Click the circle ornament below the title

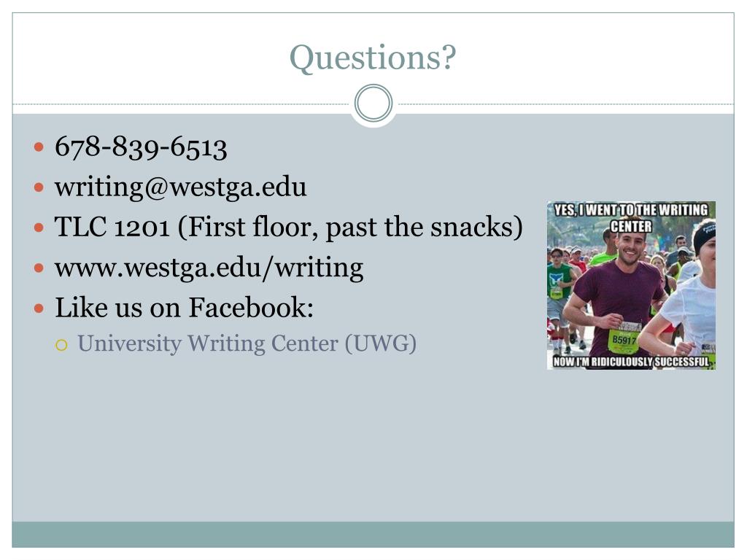pos(373,104)
